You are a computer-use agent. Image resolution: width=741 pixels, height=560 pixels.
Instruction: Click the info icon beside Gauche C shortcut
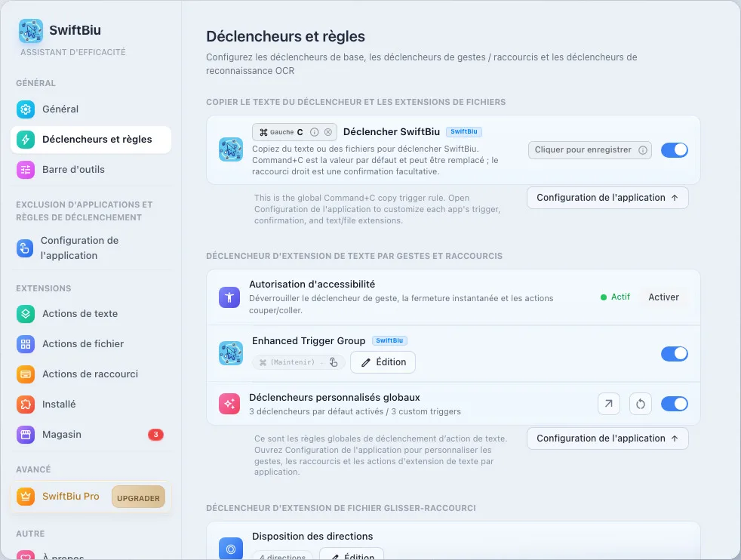click(314, 132)
